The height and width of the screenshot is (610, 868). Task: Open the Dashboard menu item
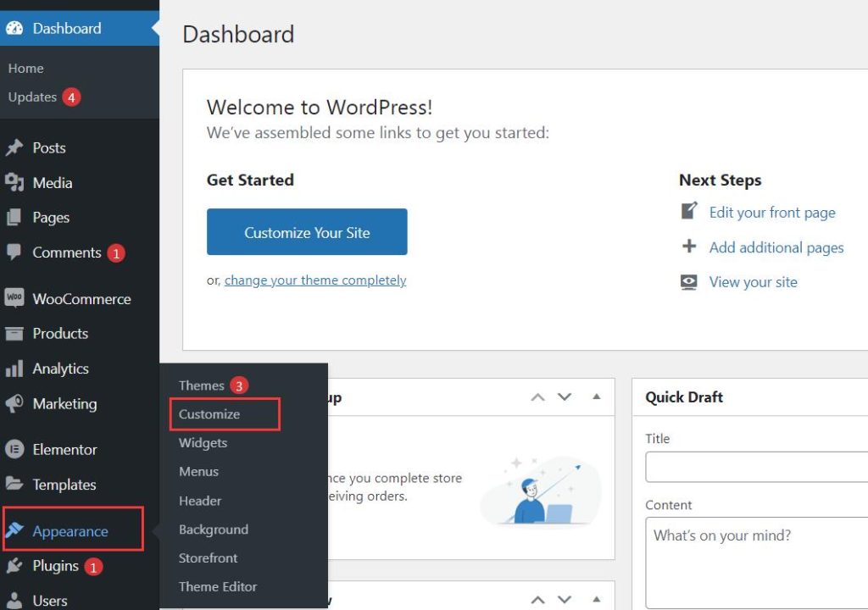point(80,28)
